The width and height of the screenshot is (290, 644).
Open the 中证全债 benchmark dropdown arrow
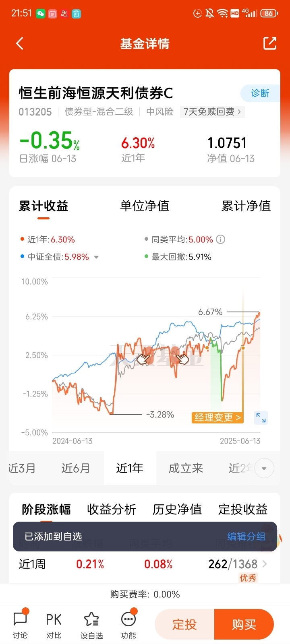point(96,257)
